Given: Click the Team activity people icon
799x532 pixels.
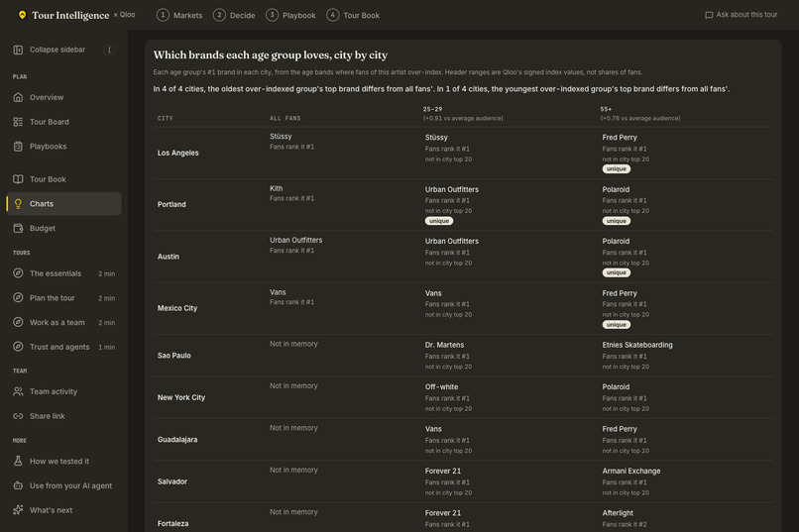Looking at the screenshot, I should 18,391.
